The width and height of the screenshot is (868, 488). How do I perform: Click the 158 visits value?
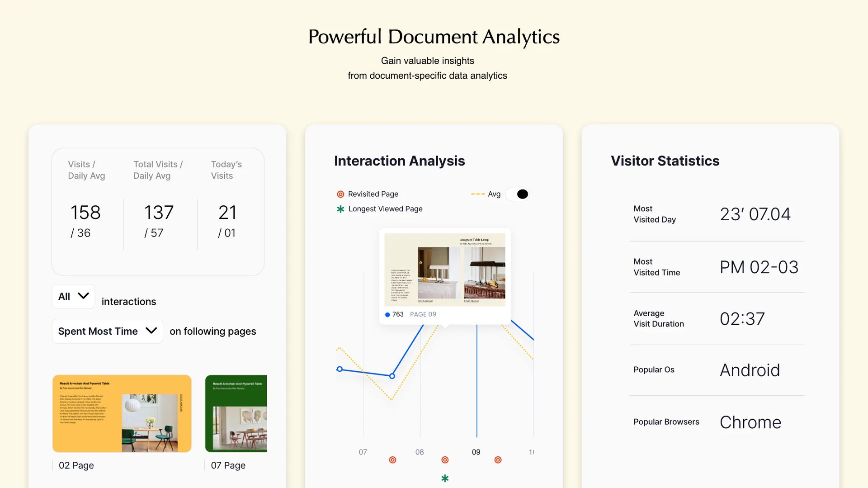(x=85, y=213)
